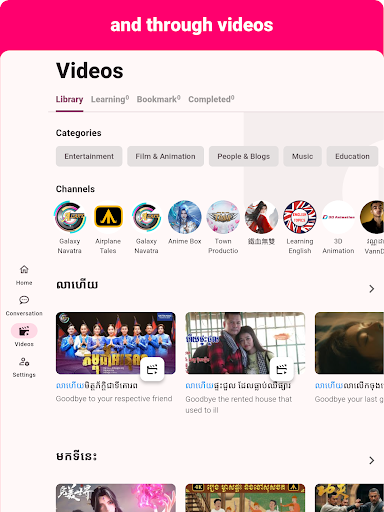Open 3D Animation channel avatar
Screen dimensions: 384x512
(x=338, y=217)
